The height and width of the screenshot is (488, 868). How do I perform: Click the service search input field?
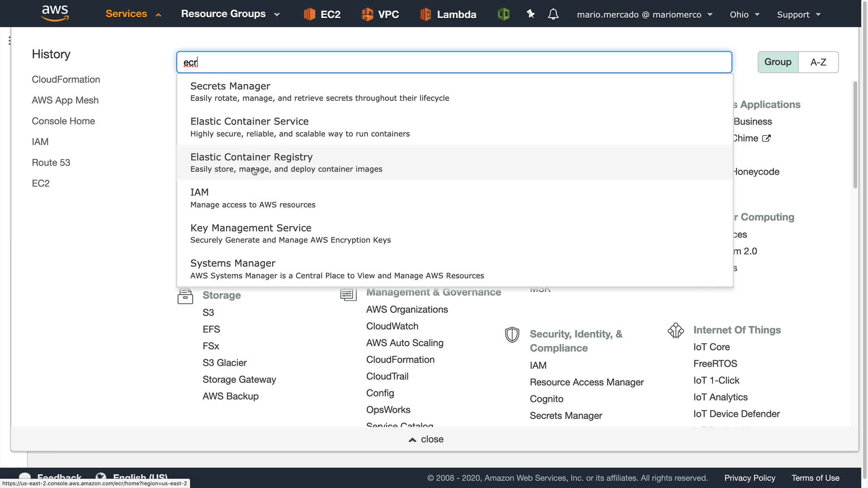pyautogui.click(x=454, y=62)
